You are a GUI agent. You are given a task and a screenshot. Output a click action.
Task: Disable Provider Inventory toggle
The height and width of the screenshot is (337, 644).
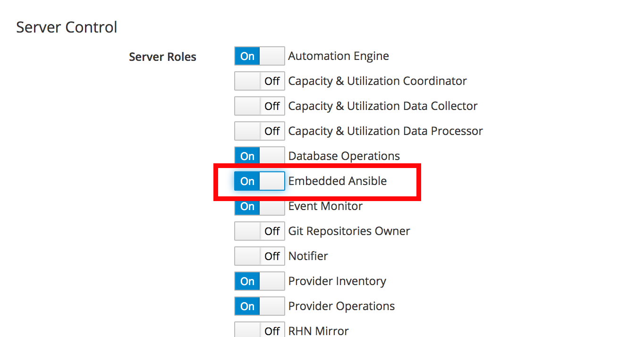click(260, 281)
